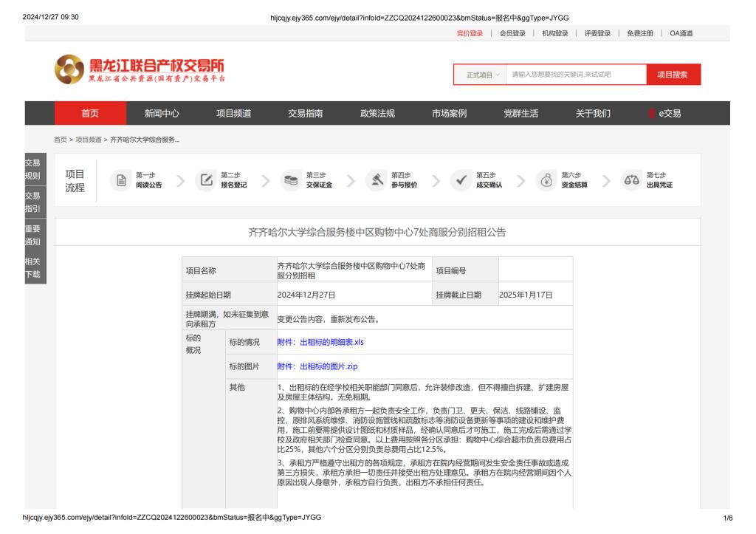Image resolution: width=756 pixels, height=534 pixels.
Task: Open the 交易规则 side tab
Action: [32, 170]
